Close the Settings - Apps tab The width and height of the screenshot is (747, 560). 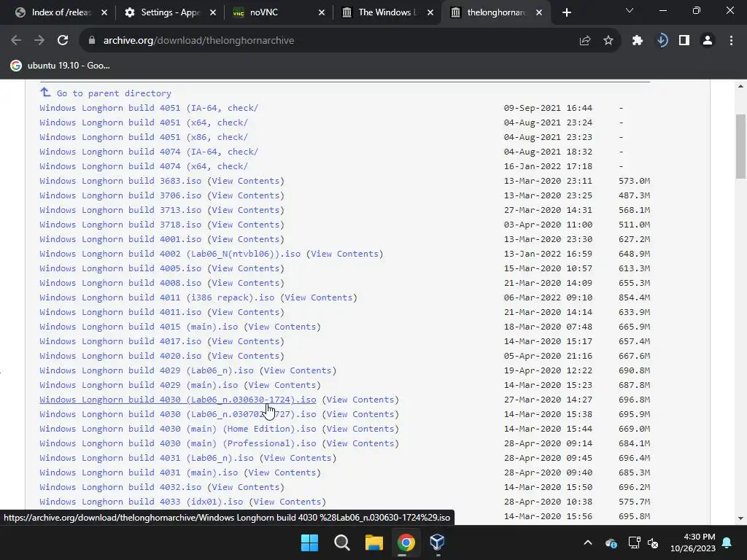click(213, 12)
